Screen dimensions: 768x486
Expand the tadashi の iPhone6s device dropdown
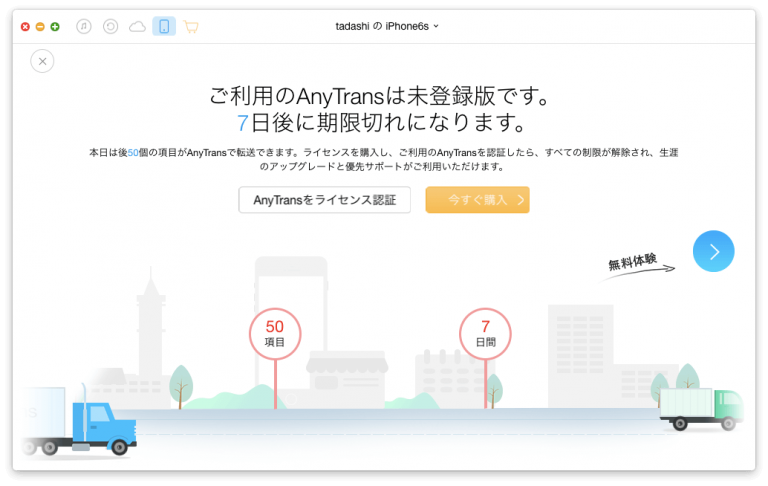pyautogui.click(x=387, y=26)
